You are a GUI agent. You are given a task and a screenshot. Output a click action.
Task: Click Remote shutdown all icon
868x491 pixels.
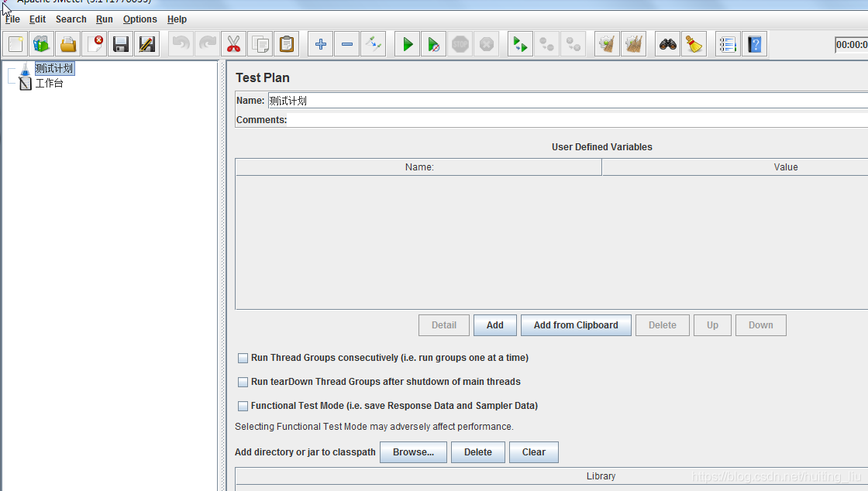573,44
